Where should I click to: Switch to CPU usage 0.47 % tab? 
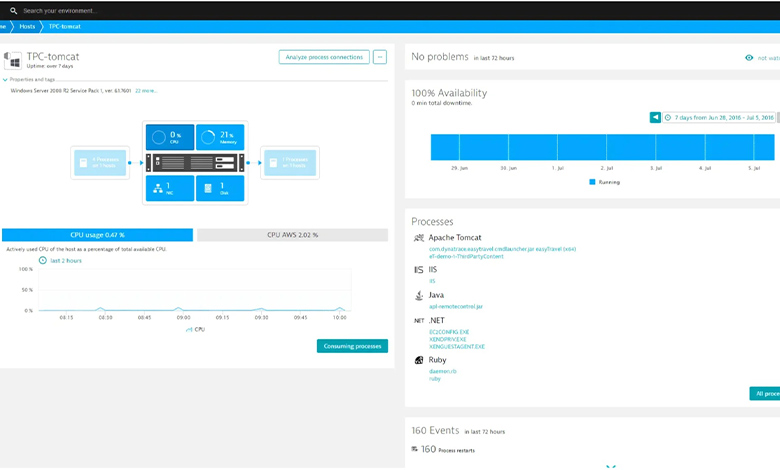98,235
